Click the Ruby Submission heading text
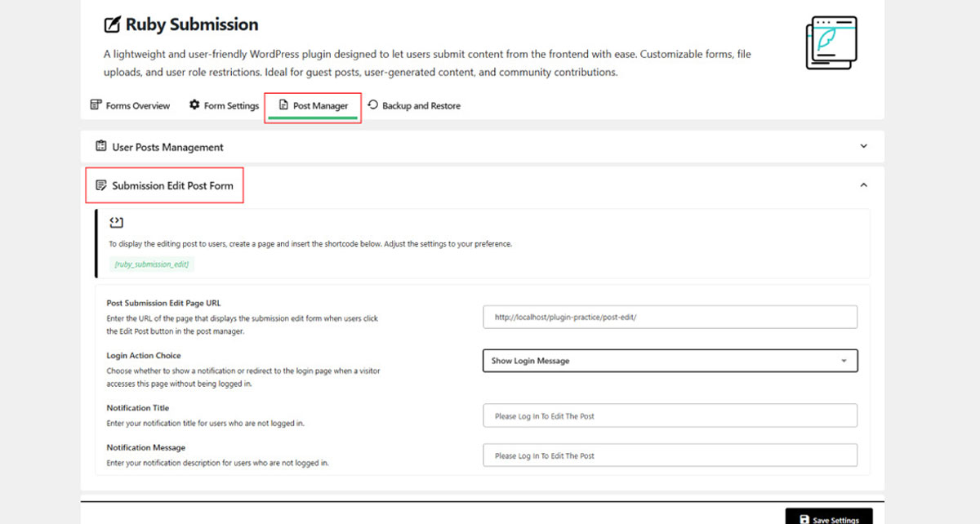Viewport: 980px width, 524px height. [x=192, y=24]
